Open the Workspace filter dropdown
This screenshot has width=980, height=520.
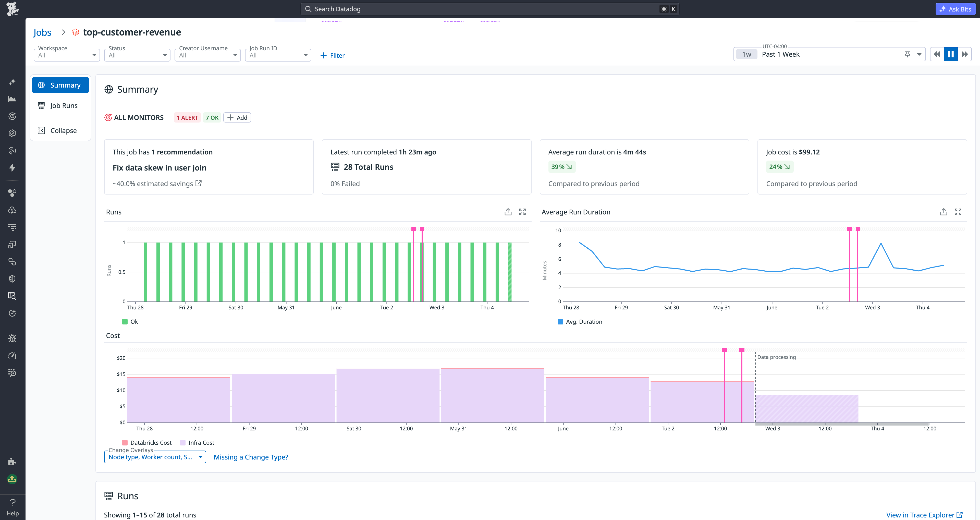point(67,55)
